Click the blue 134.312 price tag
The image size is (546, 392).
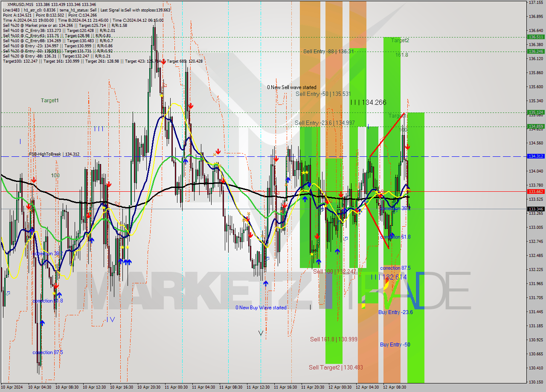pyautogui.click(x=536, y=156)
